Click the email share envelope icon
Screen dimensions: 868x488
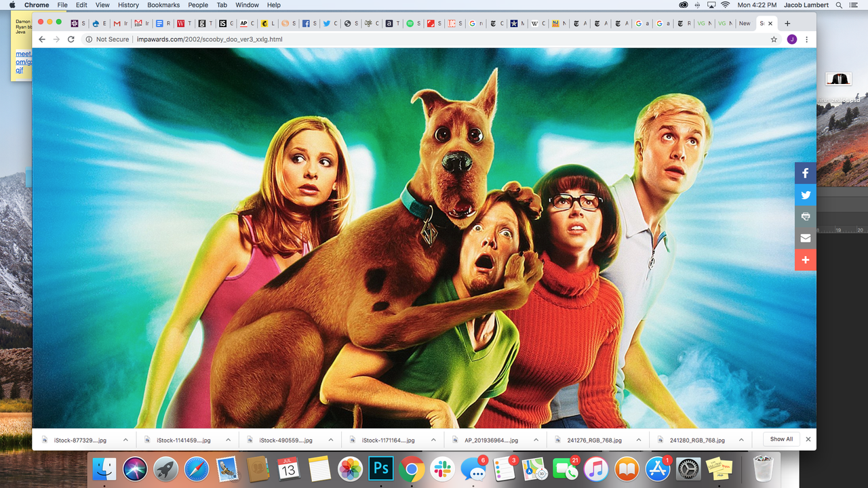click(806, 239)
